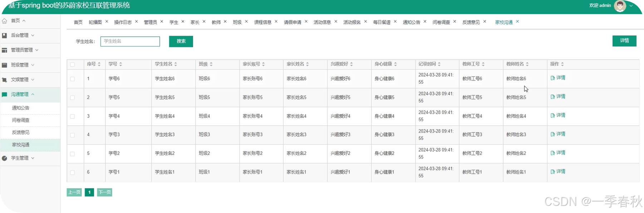Sort by 教师姓名 column arrows
Viewport: 644px width, 213px height.
pyautogui.click(x=527, y=64)
